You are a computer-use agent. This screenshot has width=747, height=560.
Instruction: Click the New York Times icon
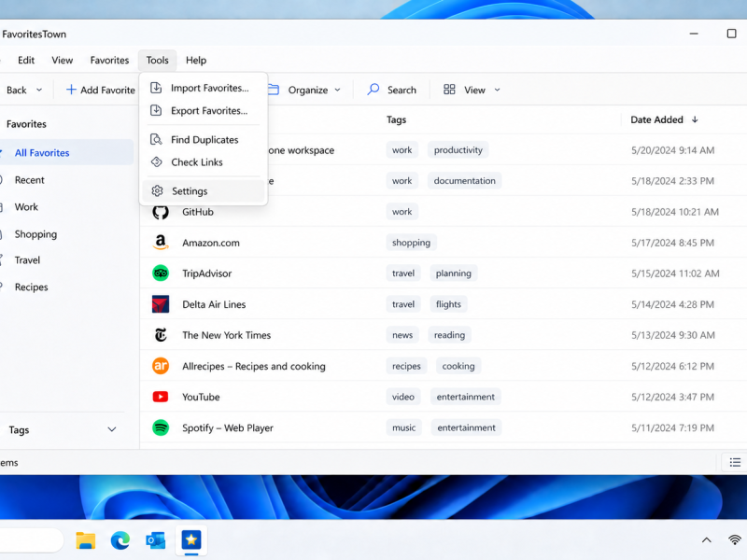161,335
